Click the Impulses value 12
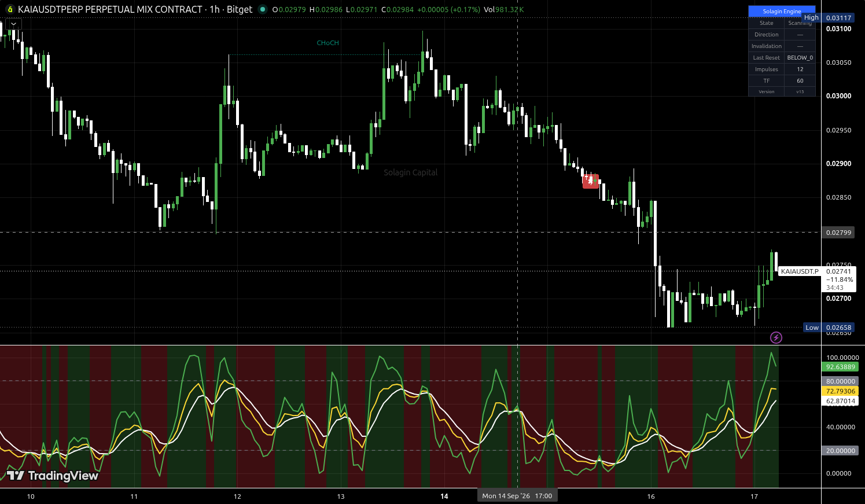This screenshot has width=865, height=504. (x=800, y=69)
